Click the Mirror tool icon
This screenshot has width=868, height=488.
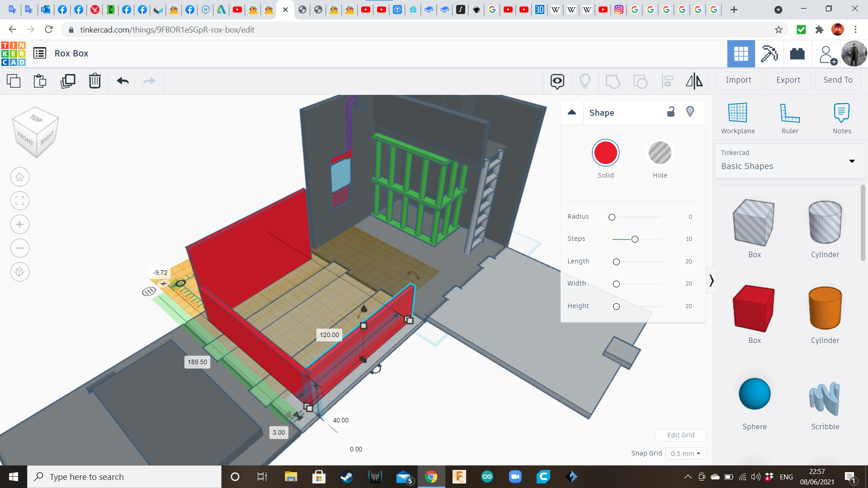pyautogui.click(x=694, y=81)
